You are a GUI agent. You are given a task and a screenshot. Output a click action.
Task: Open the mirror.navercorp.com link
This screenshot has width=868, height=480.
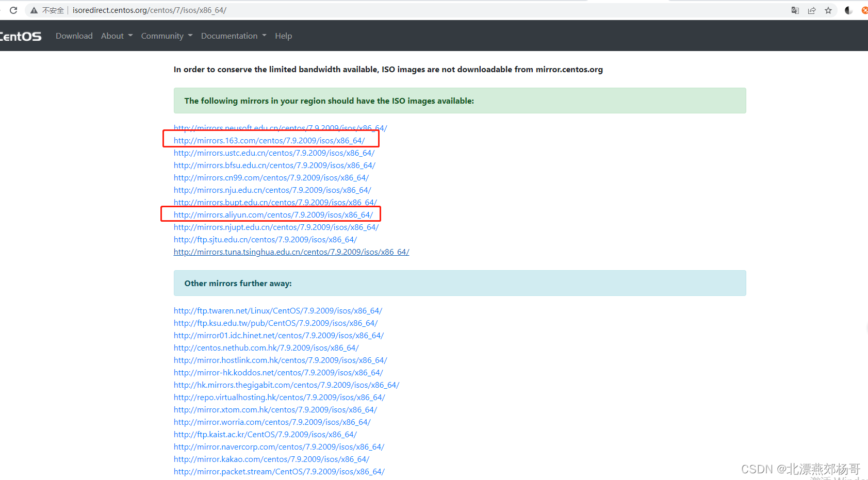click(279, 446)
